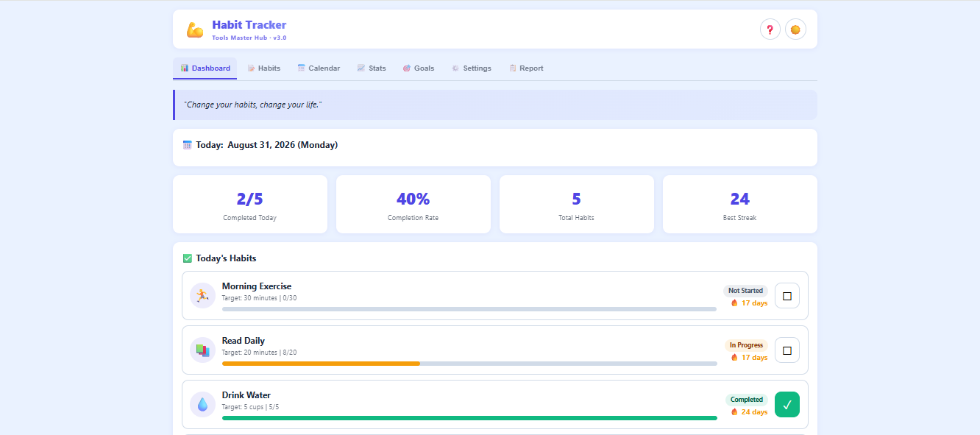980x435 pixels.
Task: Open help via the question mark button
Action: pyautogui.click(x=770, y=29)
